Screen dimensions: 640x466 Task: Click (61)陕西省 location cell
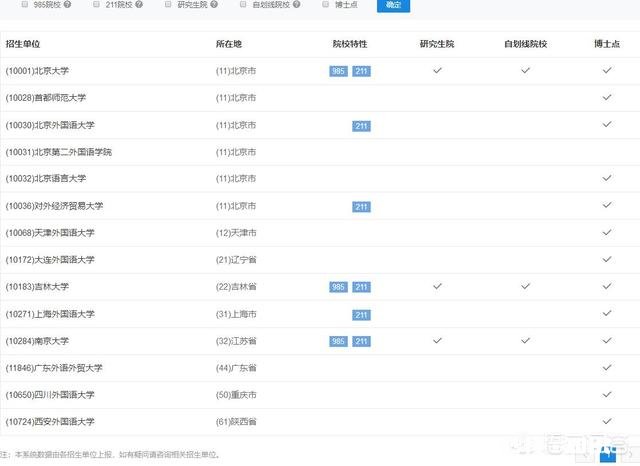click(x=236, y=422)
